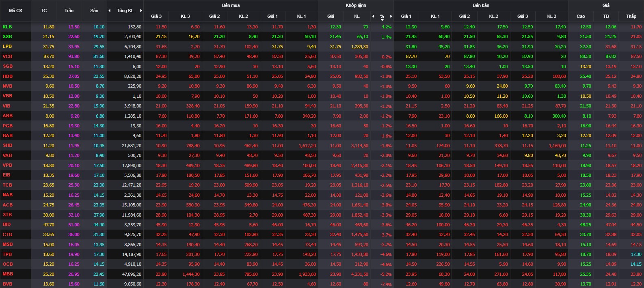Open the SHB stock symbol
Image resolution: width=644 pixels, height=288 pixels.
7,145
